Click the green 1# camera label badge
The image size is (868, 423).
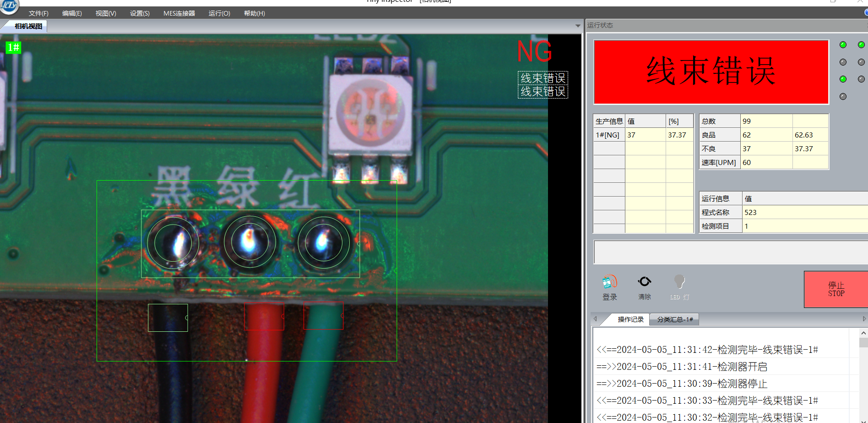coord(13,48)
